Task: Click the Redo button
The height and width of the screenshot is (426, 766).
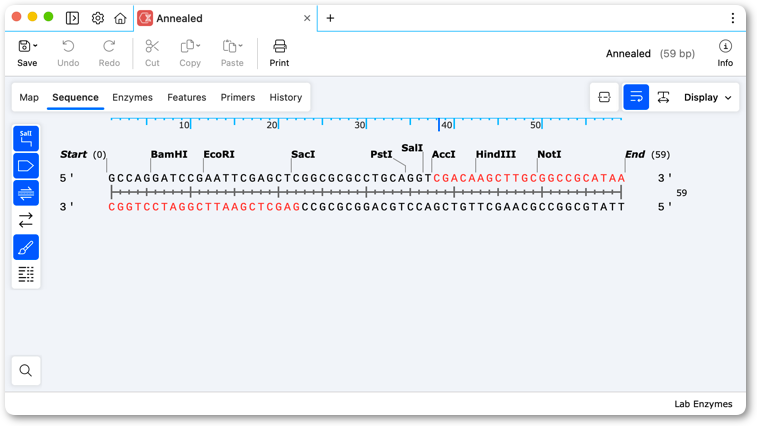Action: click(109, 53)
